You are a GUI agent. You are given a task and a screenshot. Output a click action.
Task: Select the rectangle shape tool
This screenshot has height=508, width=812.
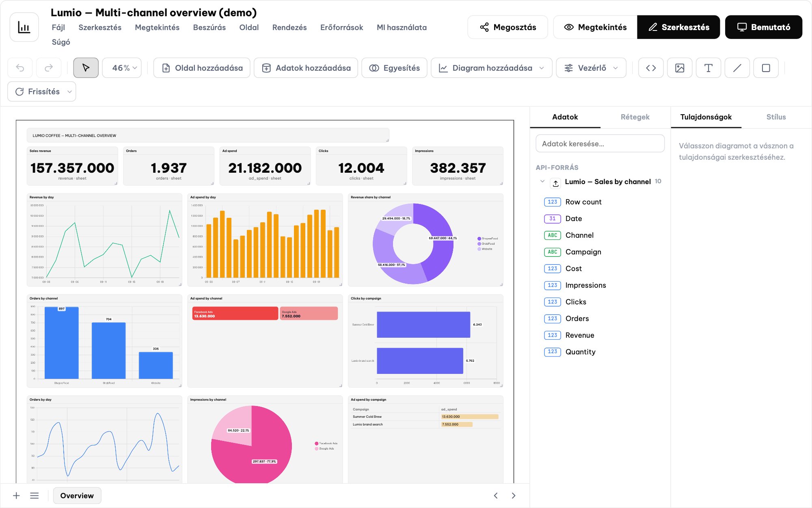pos(766,68)
